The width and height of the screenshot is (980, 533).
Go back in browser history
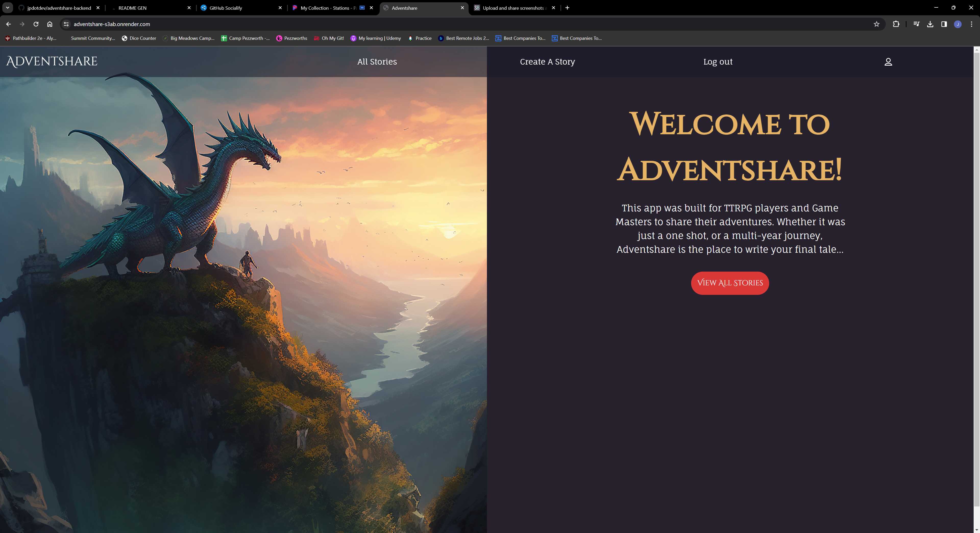pos(8,24)
